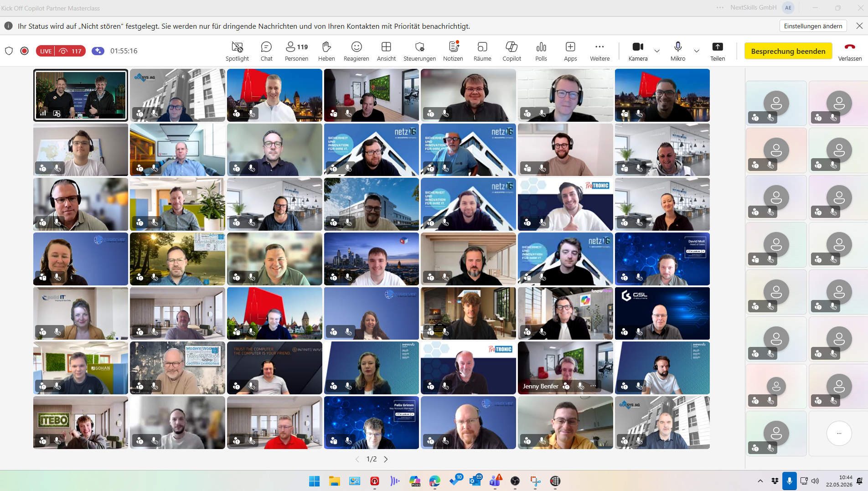Click the Dropbox tray icon
The width and height of the screenshot is (868, 491).
[x=775, y=481]
